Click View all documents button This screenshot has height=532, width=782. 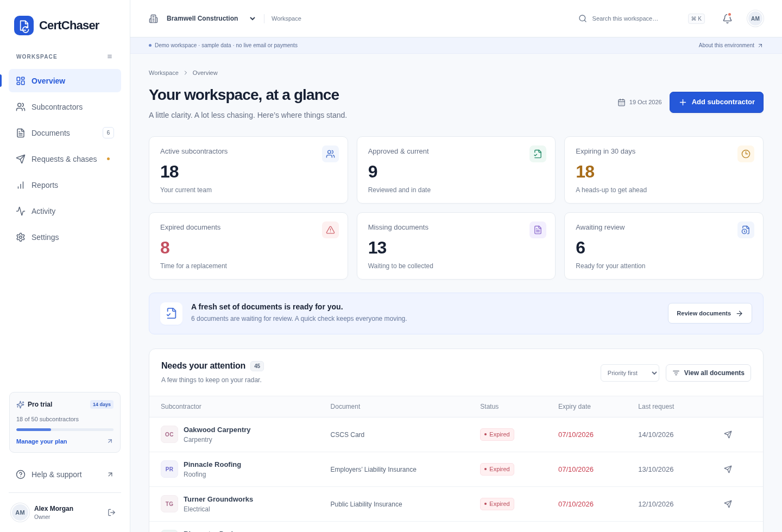click(708, 373)
